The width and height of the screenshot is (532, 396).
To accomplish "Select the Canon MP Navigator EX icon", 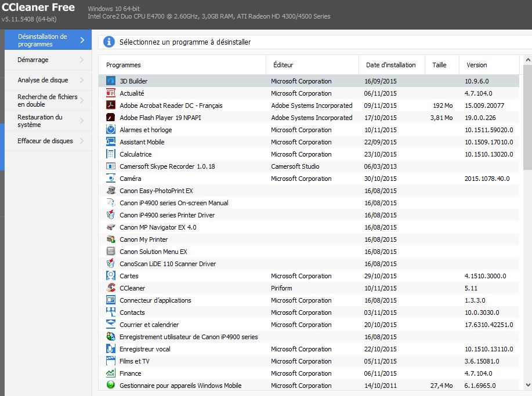I will pos(111,227).
